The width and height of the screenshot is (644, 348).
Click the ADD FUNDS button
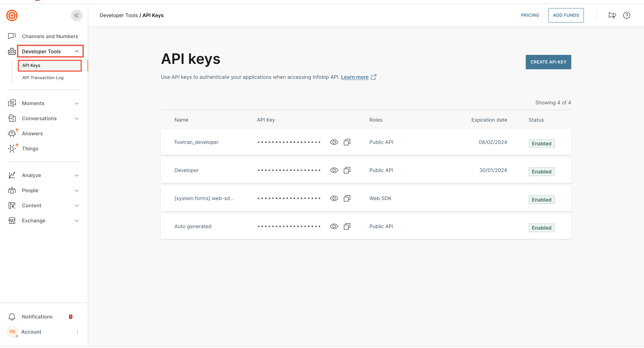566,15
